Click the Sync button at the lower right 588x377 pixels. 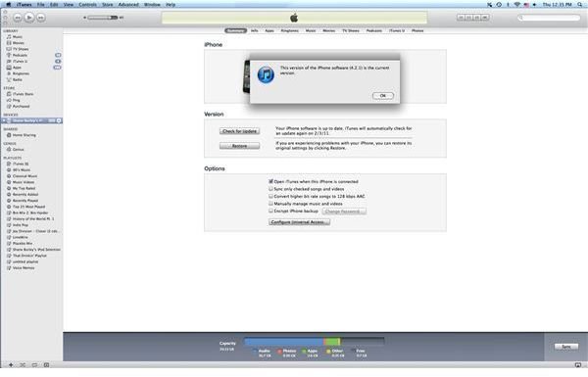pyautogui.click(x=565, y=347)
